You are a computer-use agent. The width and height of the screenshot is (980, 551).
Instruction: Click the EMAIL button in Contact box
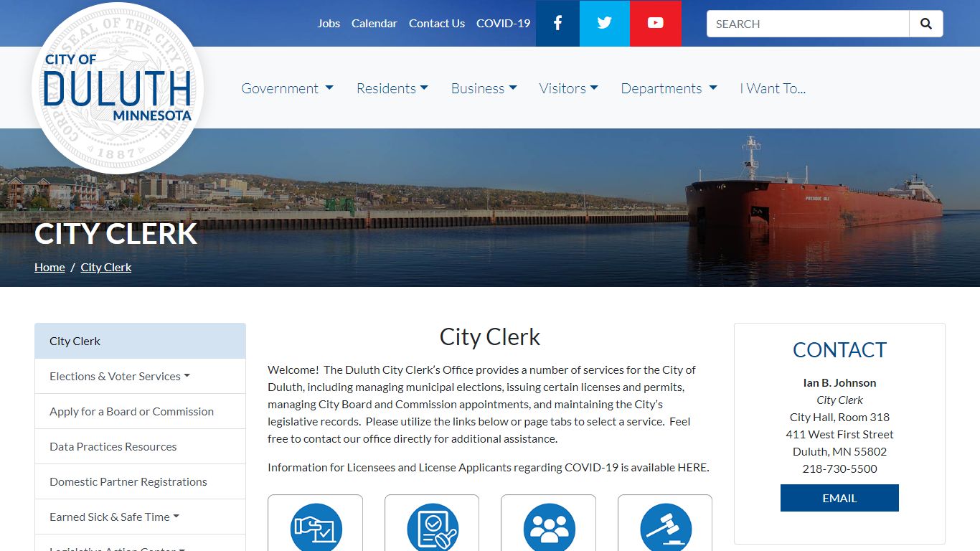[839, 498]
